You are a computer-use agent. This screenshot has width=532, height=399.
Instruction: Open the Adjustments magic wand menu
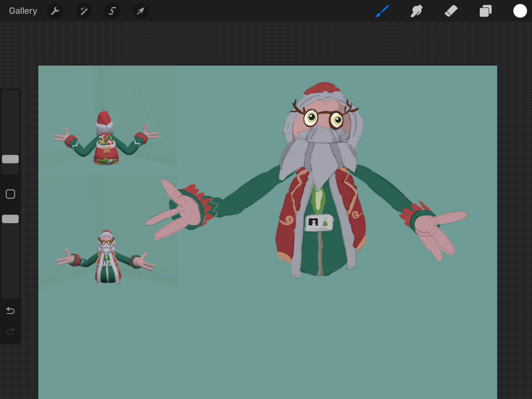click(x=84, y=11)
